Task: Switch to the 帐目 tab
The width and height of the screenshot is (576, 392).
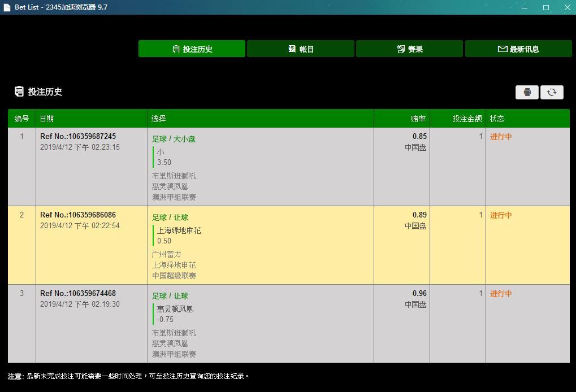Action: (301, 49)
